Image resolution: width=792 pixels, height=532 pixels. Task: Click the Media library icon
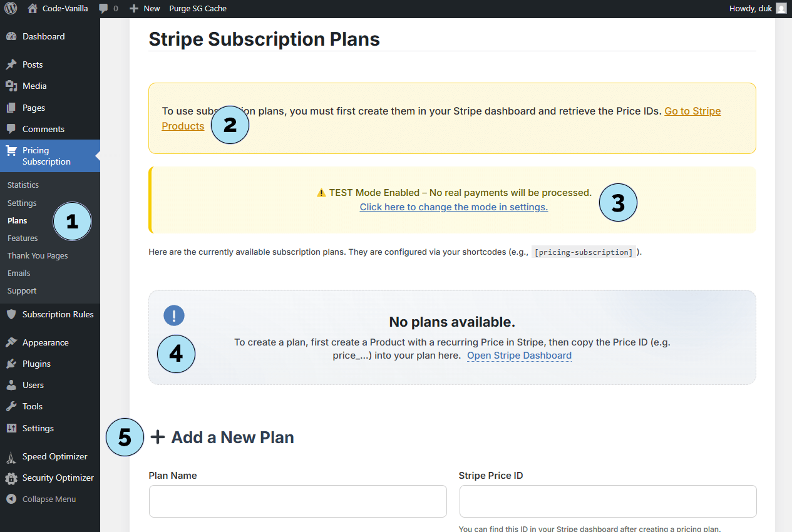(x=11, y=86)
